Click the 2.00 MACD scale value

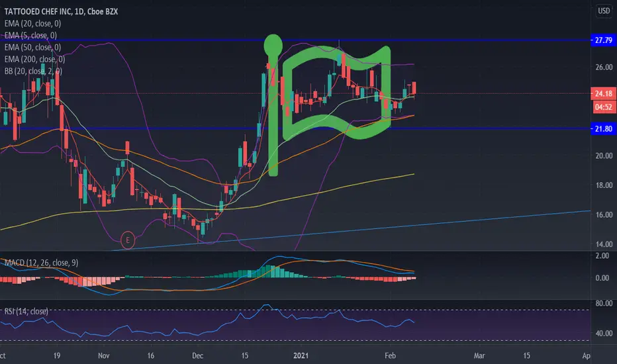click(x=602, y=255)
